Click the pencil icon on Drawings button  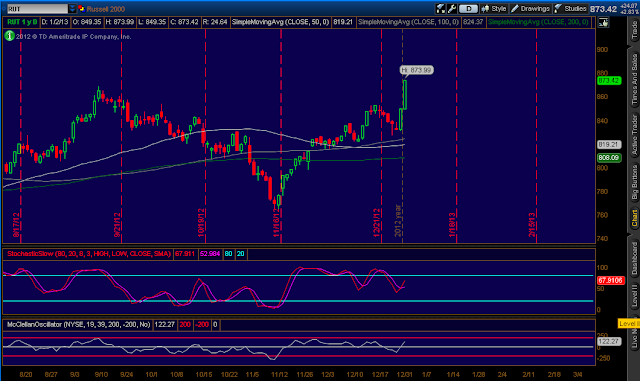tap(515, 9)
